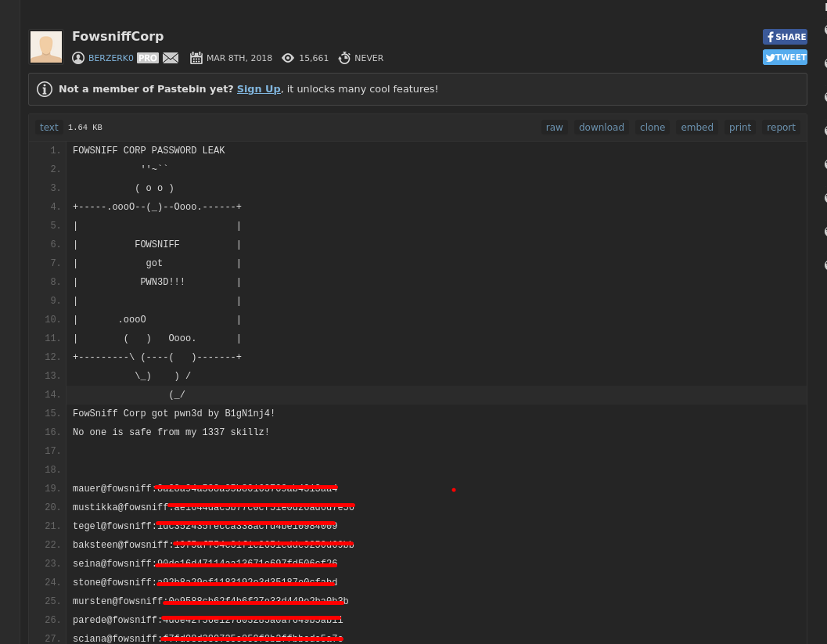Image resolution: width=827 pixels, height=644 pixels.
Task: Open the embed option
Action: [x=696, y=128]
